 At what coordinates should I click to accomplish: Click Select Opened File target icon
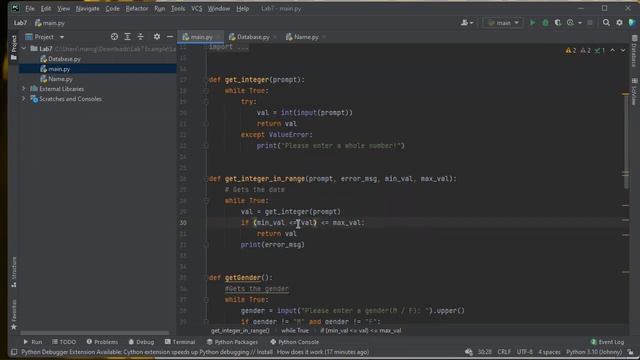point(114,37)
